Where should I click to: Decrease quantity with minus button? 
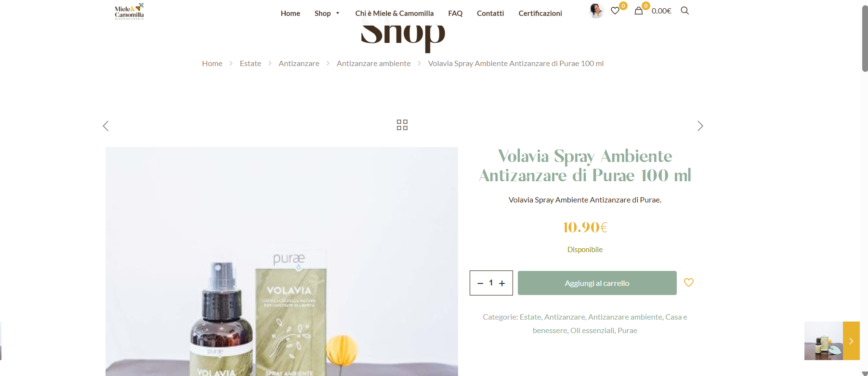(x=480, y=283)
